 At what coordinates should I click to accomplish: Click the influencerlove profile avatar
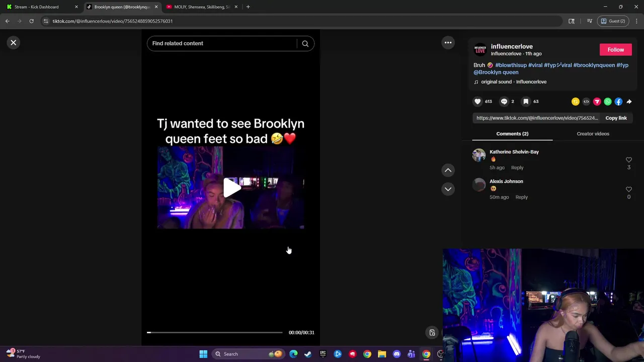pos(480,50)
